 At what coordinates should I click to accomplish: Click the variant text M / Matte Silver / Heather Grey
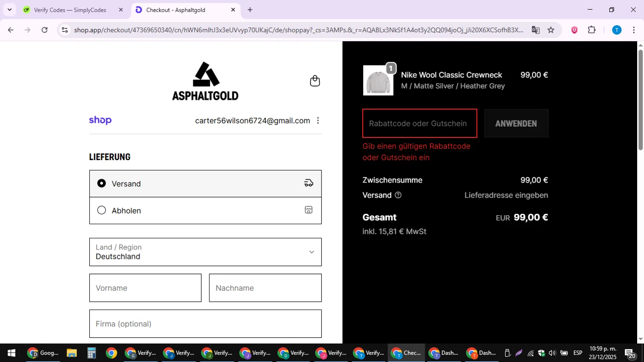[453, 86]
